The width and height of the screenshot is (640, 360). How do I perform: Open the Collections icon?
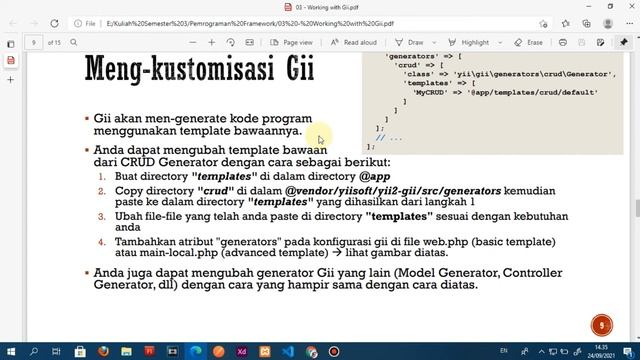coord(587,24)
